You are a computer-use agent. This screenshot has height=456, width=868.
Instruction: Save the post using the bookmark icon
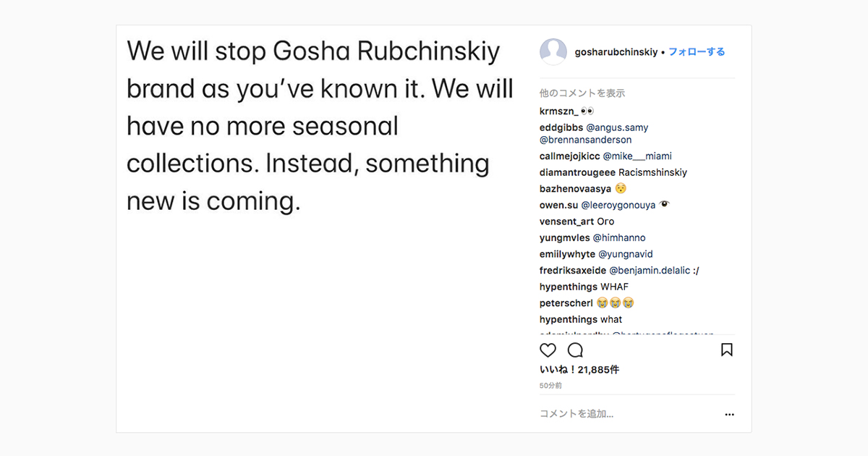pyautogui.click(x=727, y=350)
